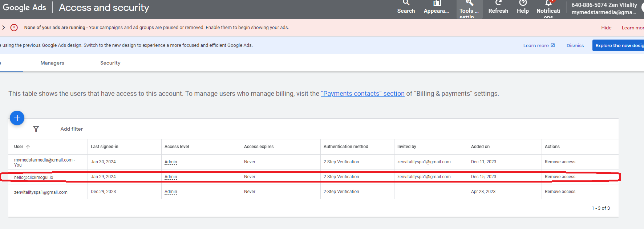Open the "Payments contacts" section link

pos(362,94)
